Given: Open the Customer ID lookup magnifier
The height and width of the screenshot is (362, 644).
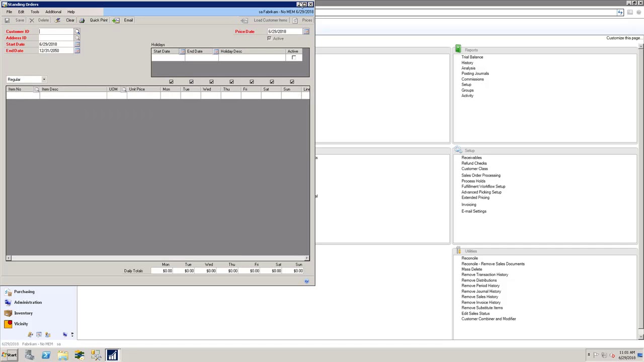Looking at the screenshot, I should [x=77, y=32].
